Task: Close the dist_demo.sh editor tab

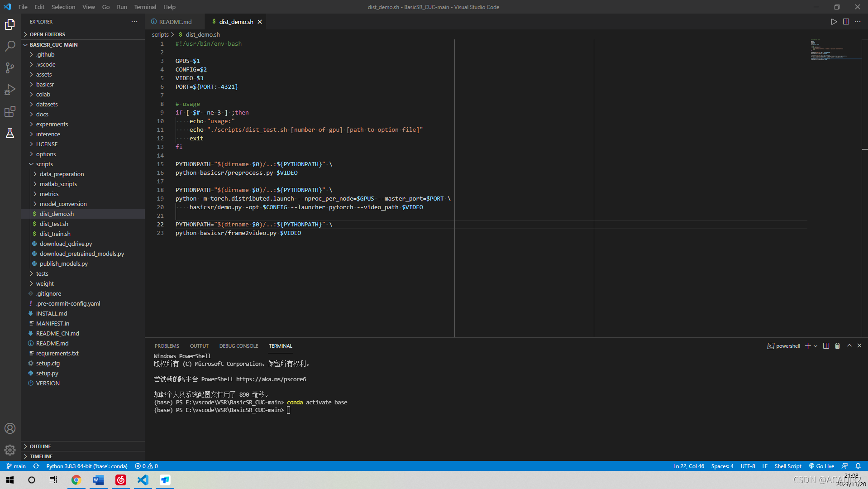Action: [260, 22]
